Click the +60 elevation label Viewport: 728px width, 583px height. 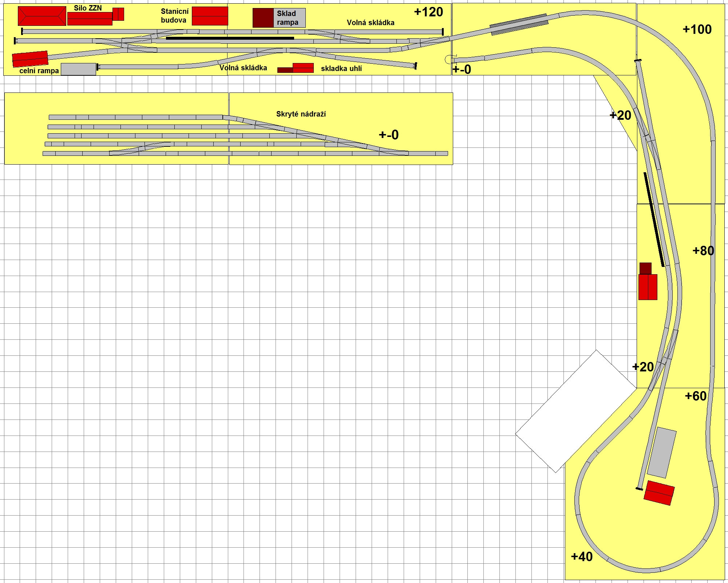[x=696, y=396]
